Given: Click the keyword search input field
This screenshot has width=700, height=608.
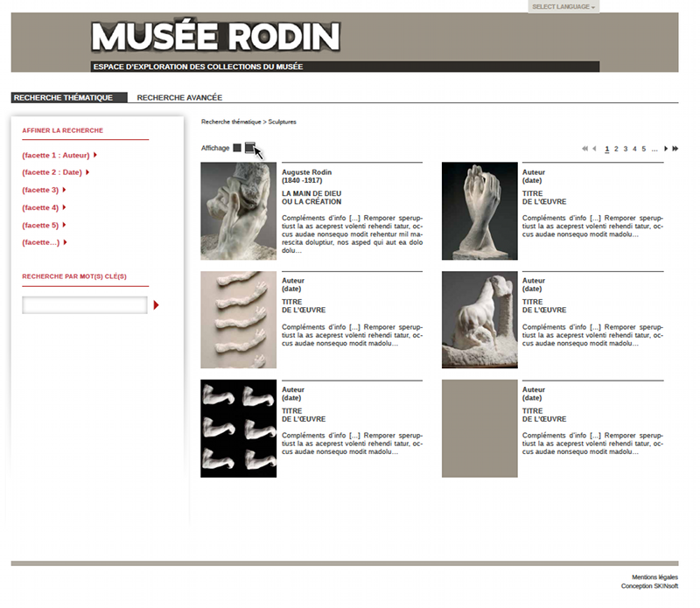Looking at the screenshot, I should (85, 305).
